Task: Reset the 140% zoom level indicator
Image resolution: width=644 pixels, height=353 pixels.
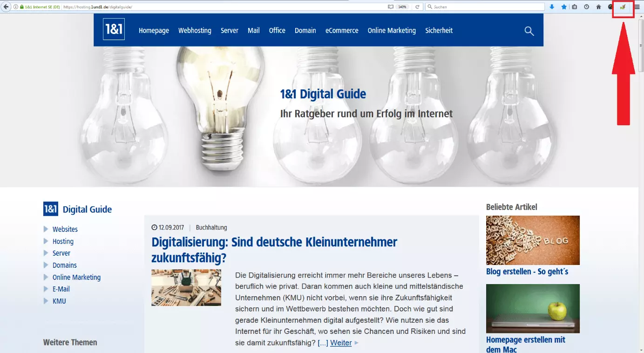Action: pyautogui.click(x=402, y=7)
